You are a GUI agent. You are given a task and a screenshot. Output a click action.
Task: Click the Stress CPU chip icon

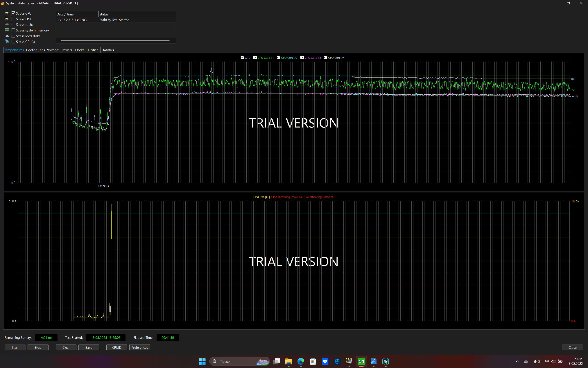7,13
